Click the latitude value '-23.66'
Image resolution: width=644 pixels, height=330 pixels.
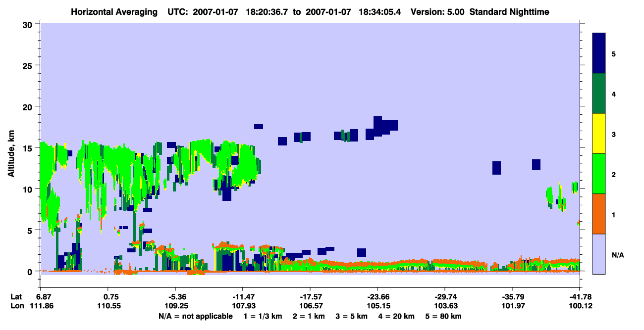point(377,297)
